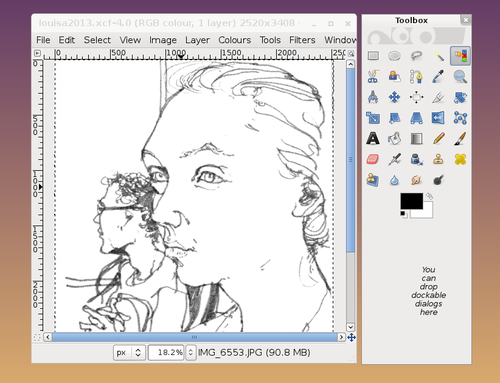Expand the zoom level dropdown arrows
This screenshot has height=383, width=500.
pyautogui.click(x=190, y=352)
